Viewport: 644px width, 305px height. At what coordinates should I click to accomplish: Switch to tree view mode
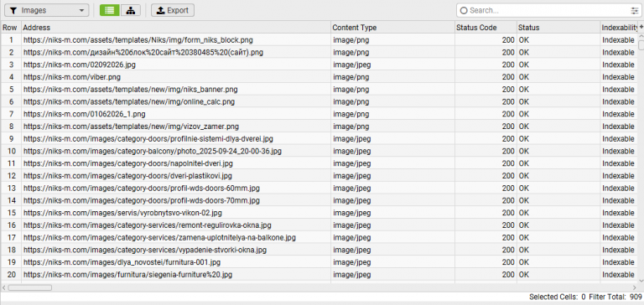[131, 10]
